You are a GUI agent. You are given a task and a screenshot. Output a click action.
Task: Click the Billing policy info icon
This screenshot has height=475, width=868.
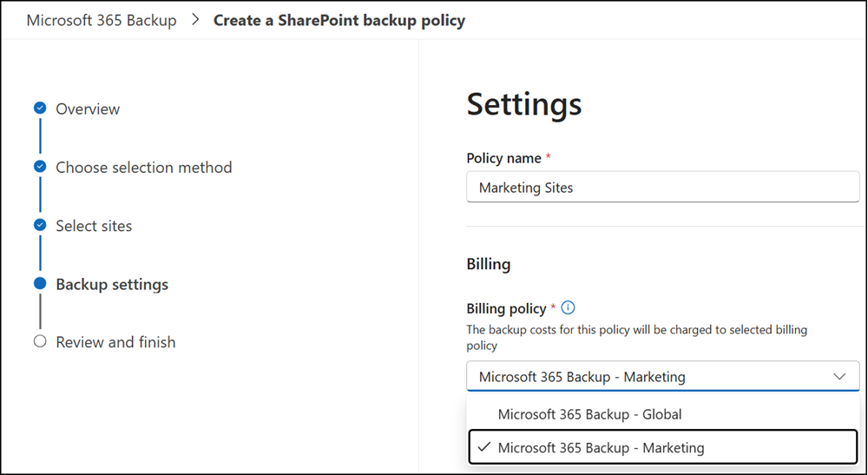568,307
